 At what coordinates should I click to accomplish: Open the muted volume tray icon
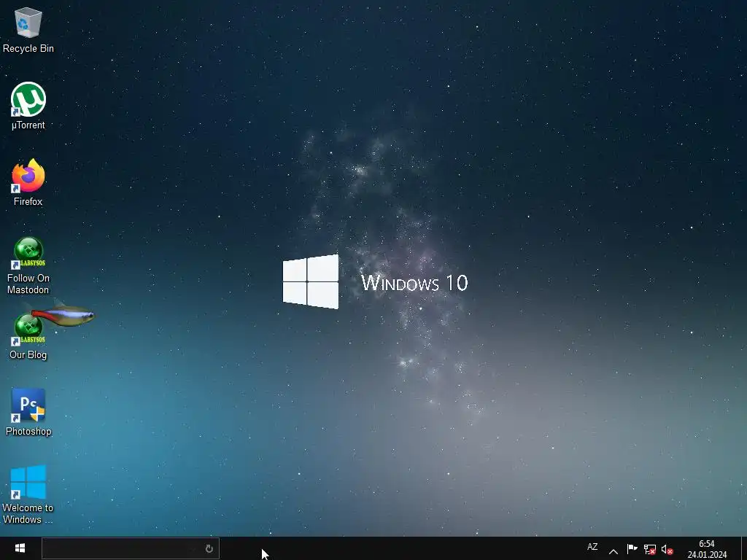tap(667, 550)
